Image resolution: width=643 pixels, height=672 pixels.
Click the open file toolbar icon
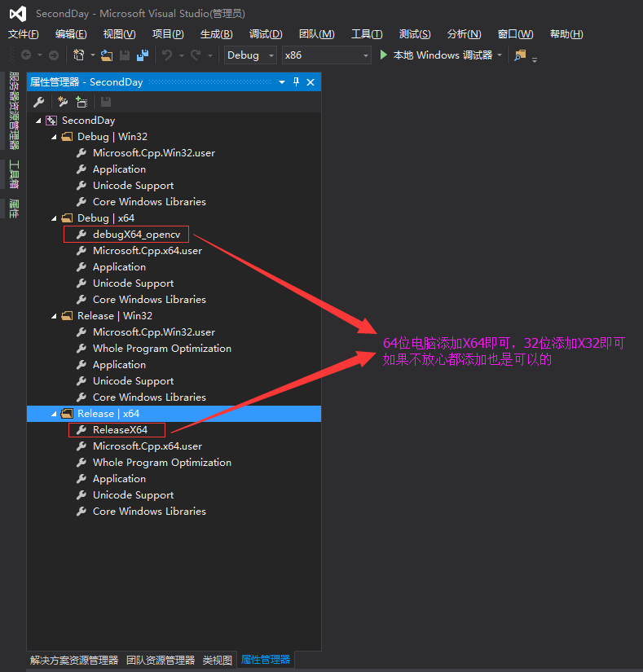[x=106, y=55]
